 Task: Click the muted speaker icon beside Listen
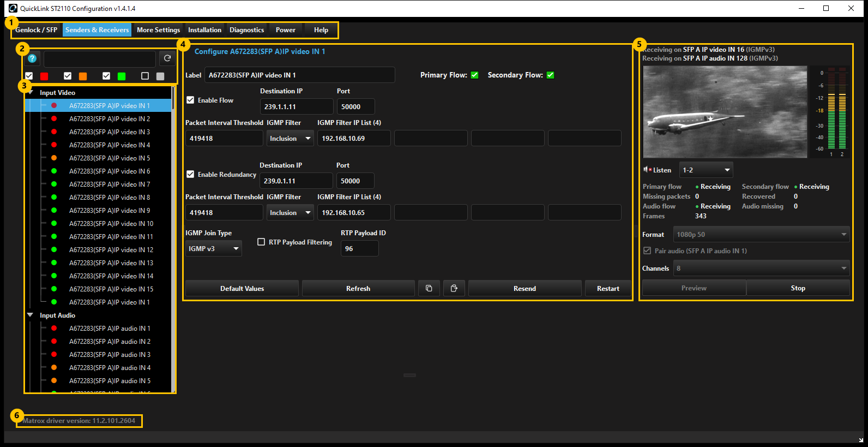point(647,170)
